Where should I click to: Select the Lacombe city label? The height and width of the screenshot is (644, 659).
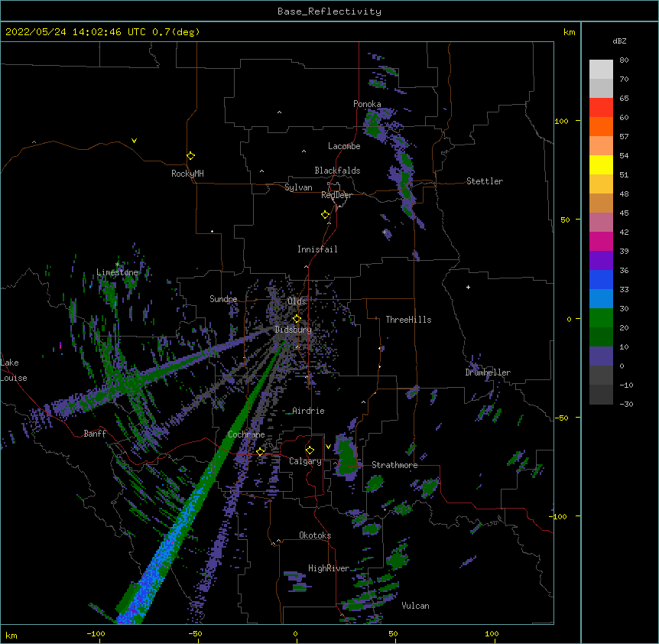coord(344,146)
